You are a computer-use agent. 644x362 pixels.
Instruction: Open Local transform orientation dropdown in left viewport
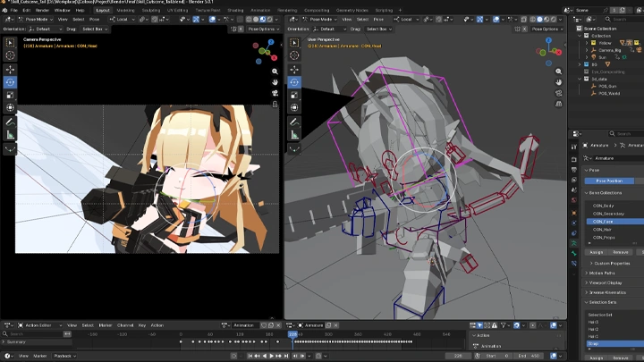[x=121, y=20]
